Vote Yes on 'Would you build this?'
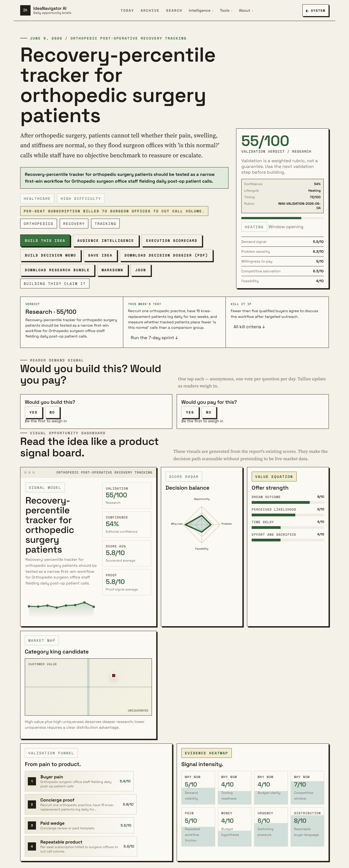Screen dimensions: 349x868 pos(33,412)
